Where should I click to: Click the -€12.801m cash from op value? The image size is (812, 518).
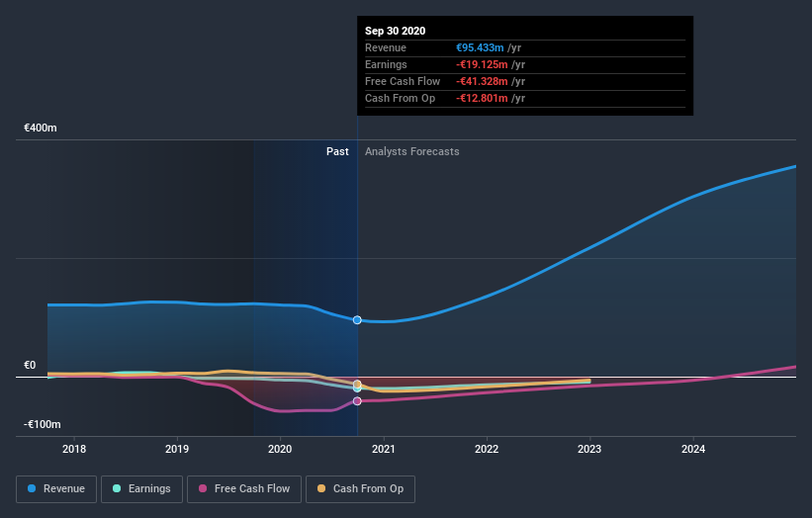[x=482, y=98]
